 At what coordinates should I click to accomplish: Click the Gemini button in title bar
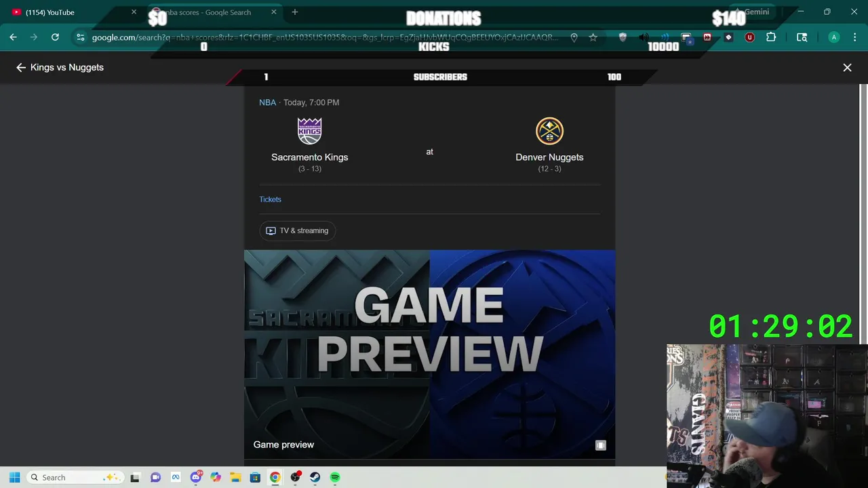(752, 12)
